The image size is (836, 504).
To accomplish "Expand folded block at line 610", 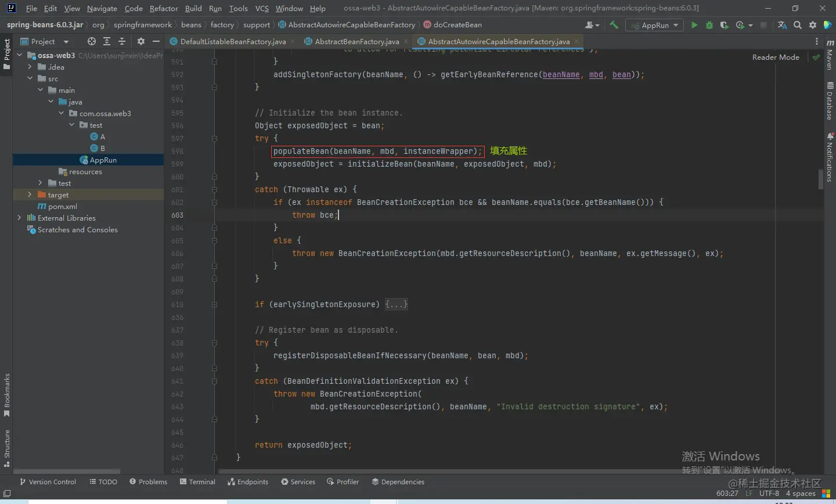I will point(214,304).
